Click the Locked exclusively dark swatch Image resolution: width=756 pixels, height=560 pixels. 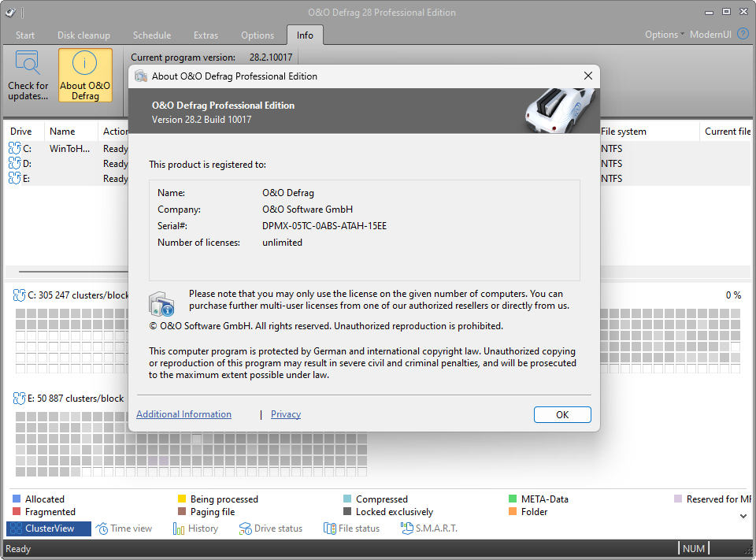point(347,511)
